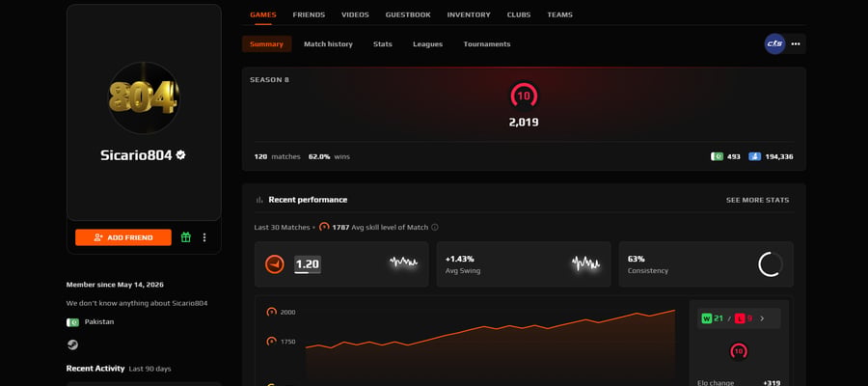
Task: Click the orange rating icon beside 1.20
Action: pos(275,264)
